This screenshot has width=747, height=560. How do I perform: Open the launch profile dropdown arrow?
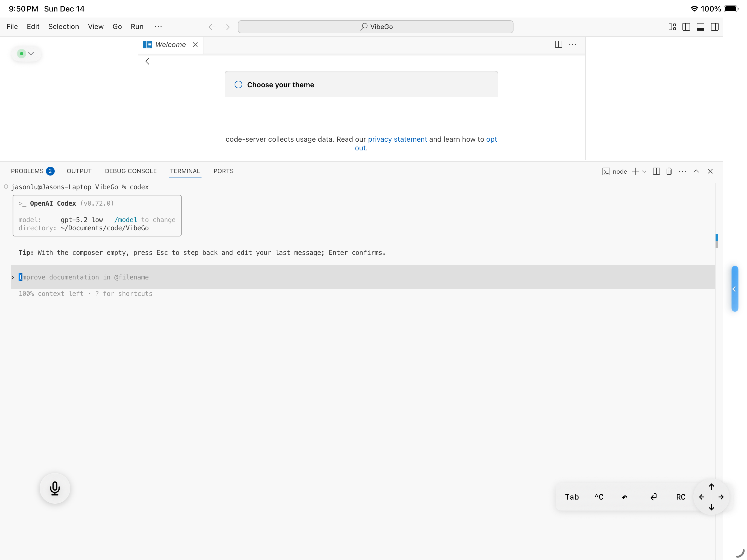[644, 171]
